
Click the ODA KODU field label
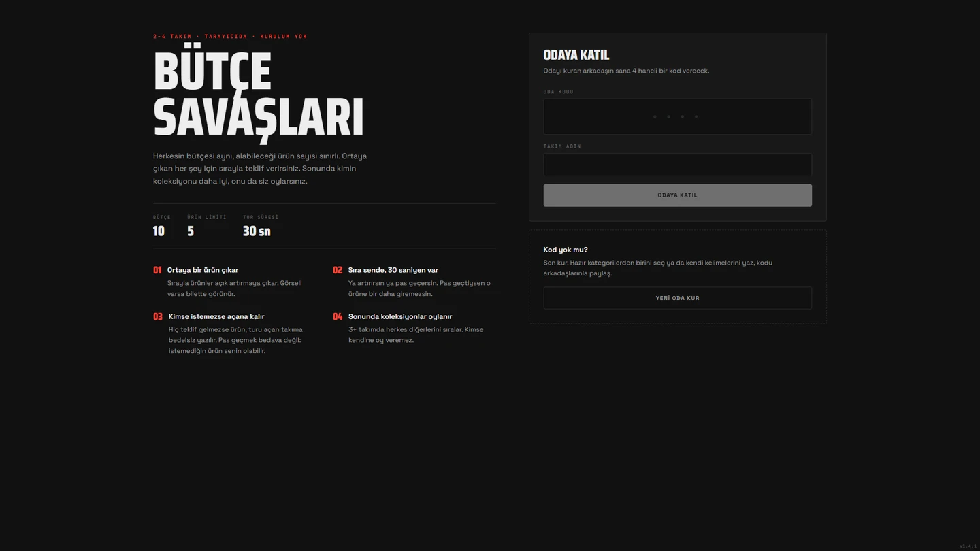click(x=558, y=92)
